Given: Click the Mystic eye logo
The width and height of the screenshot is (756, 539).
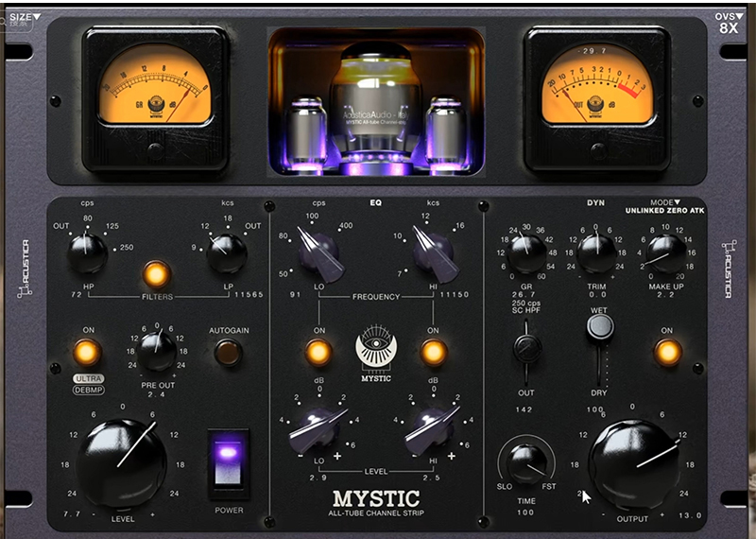Looking at the screenshot, I should coord(375,347).
